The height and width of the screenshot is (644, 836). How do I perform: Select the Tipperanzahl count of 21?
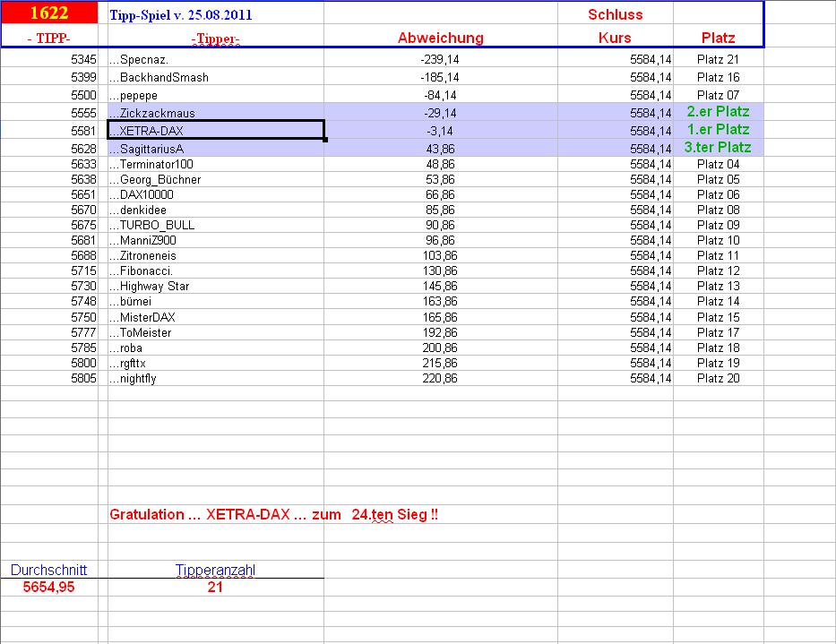click(x=215, y=587)
